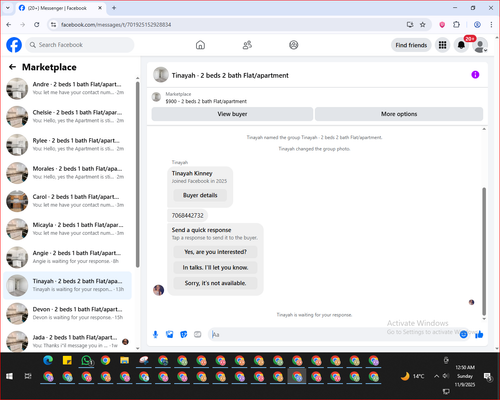
Task: Click the message text input box
Action: coord(333,334)
